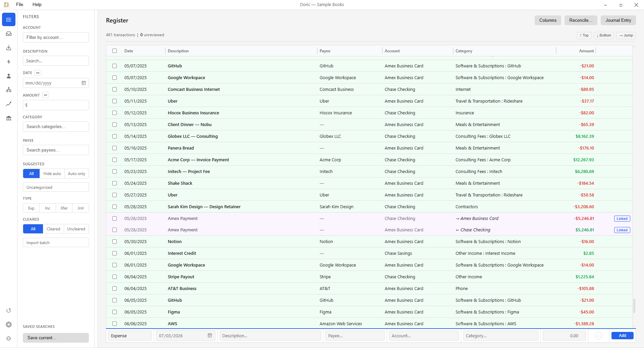The height and width of the screenshot is (348, 644).
Task: Check the Interest Credit row
Action: coord(115,253)
